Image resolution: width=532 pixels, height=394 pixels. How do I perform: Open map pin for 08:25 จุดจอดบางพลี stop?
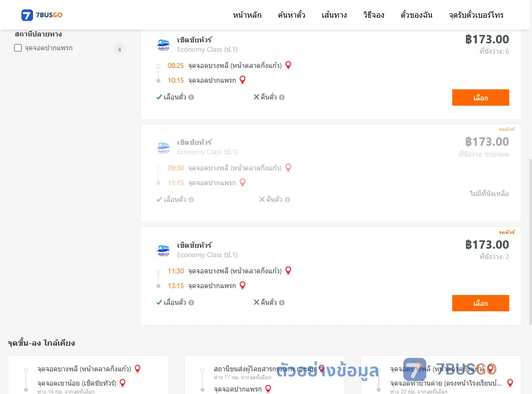pos(288,65)
